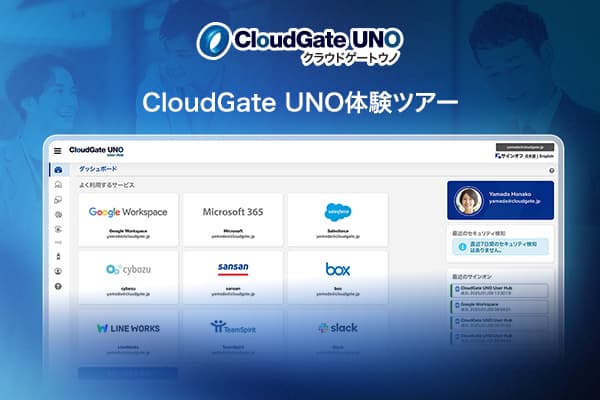
Task: Launch the Google Workspace service tile
Action: (128, 220)
